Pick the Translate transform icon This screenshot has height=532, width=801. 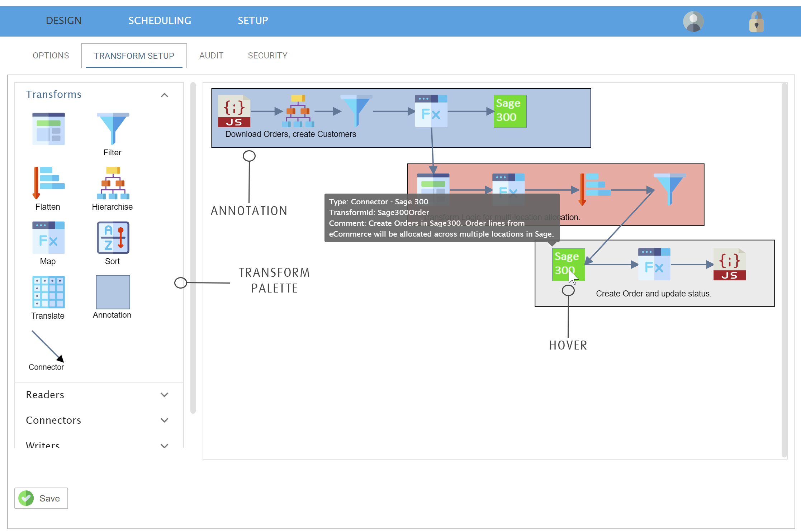pyautogui.click(x=48, y=292)
